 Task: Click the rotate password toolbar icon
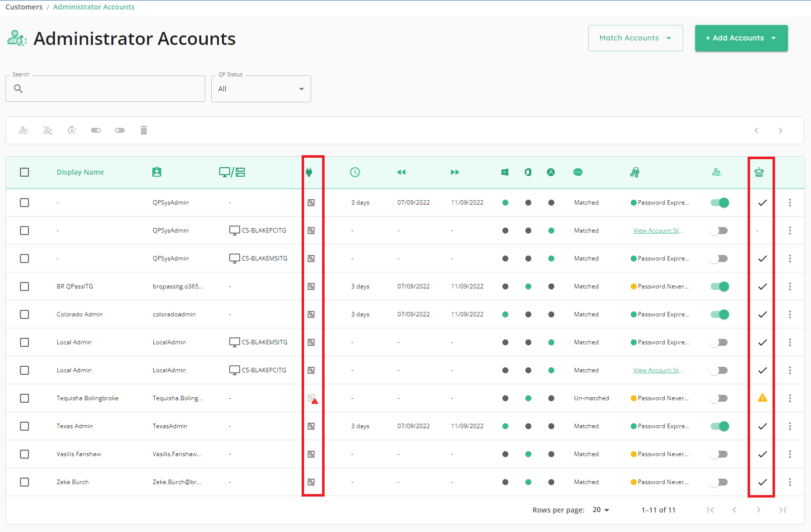[x=72, y=130]
